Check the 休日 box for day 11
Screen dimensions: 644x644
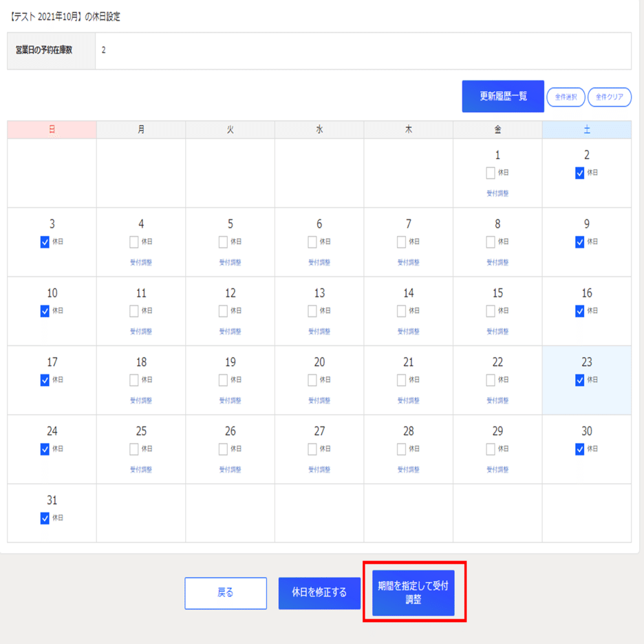point(134,311)
